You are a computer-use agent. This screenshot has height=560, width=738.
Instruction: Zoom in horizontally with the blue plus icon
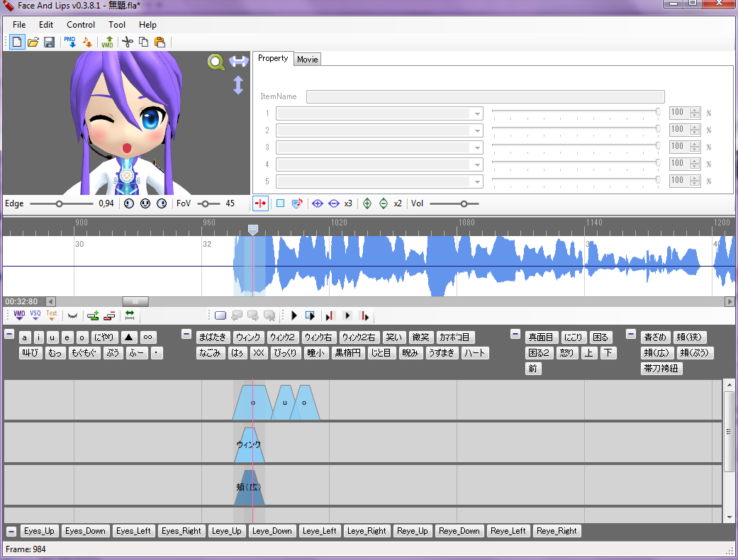(318, 203)
